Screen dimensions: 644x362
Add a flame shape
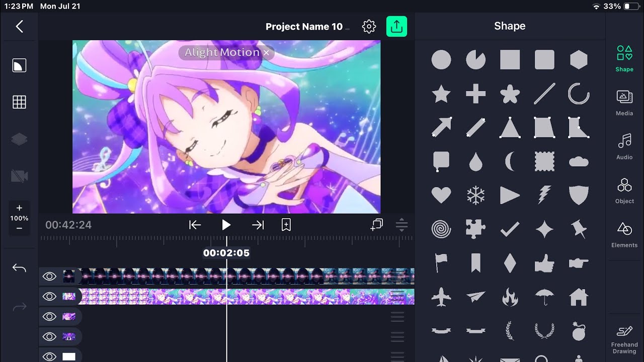[x=510, y=297]
